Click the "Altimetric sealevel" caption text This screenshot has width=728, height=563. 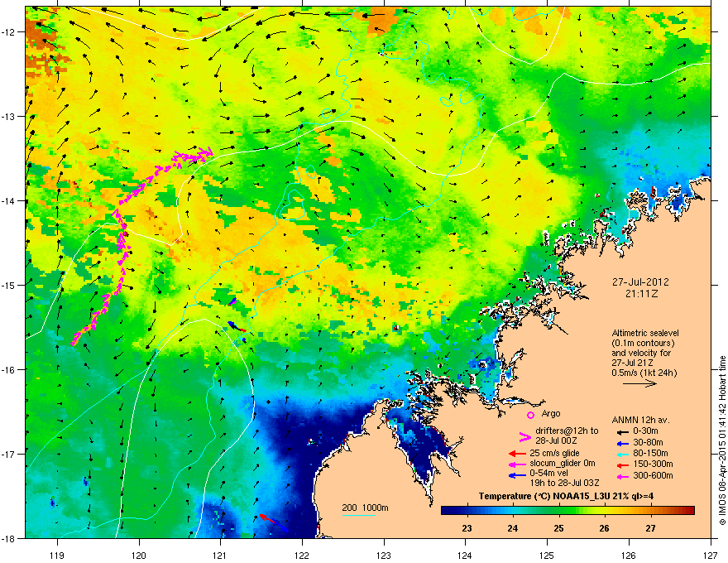pos(645,333)
